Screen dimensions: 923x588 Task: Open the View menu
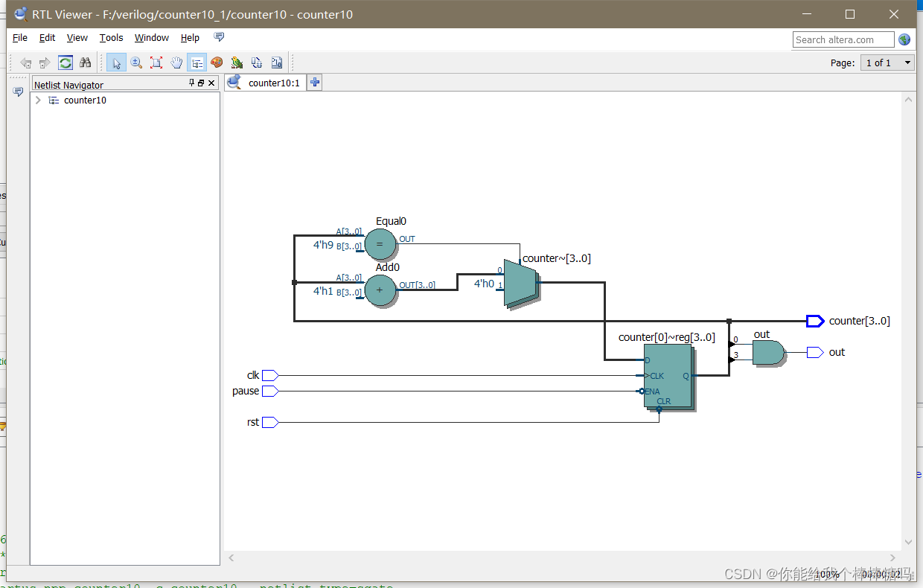(77, 37)
